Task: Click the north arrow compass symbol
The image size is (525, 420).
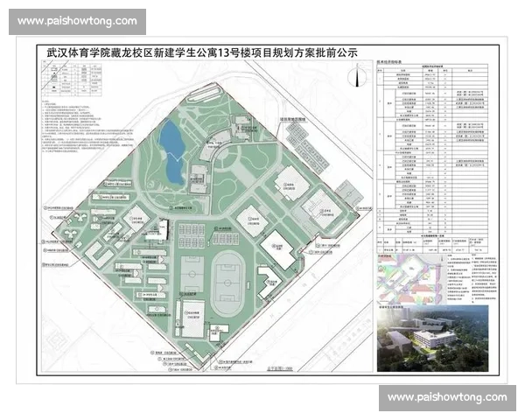Action: [x=357, y=76]
